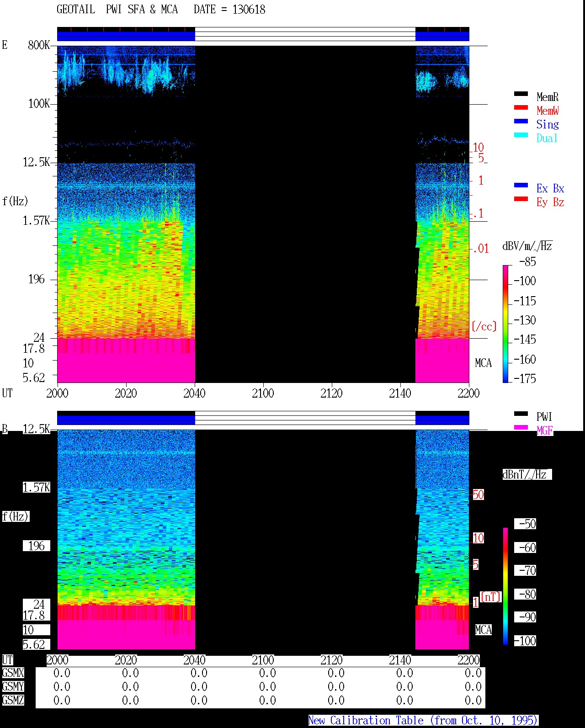Image resolution: width=585 pixels, height=728 pixels.
Task: Click the dBnT/√Hz unit label
Action: point(527,474)
